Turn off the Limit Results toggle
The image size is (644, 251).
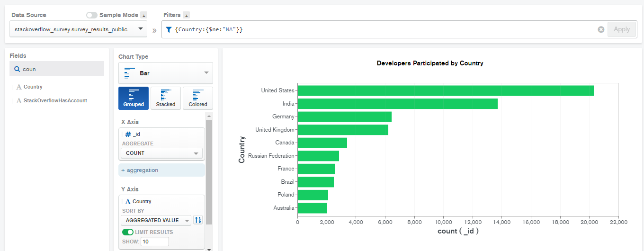(127, 232)
